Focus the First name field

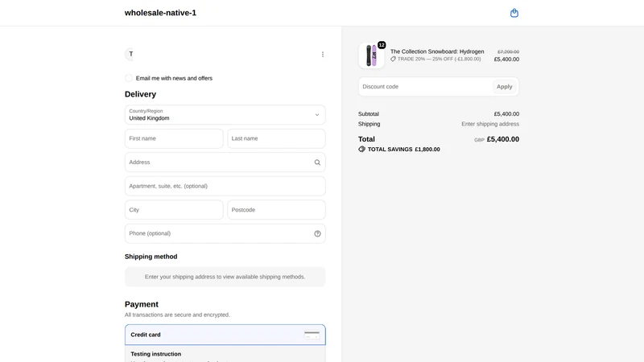[x=174, y=138]
